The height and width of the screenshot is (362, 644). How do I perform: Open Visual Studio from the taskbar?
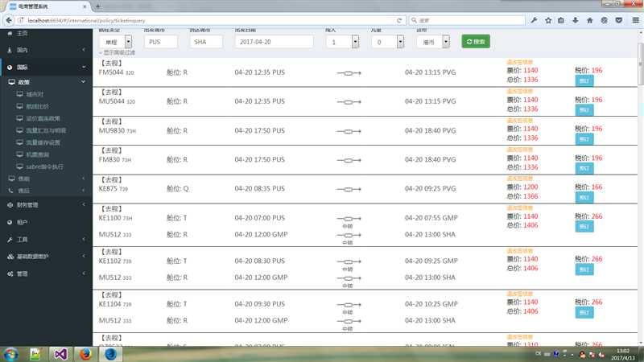click(x=60, y=354)
